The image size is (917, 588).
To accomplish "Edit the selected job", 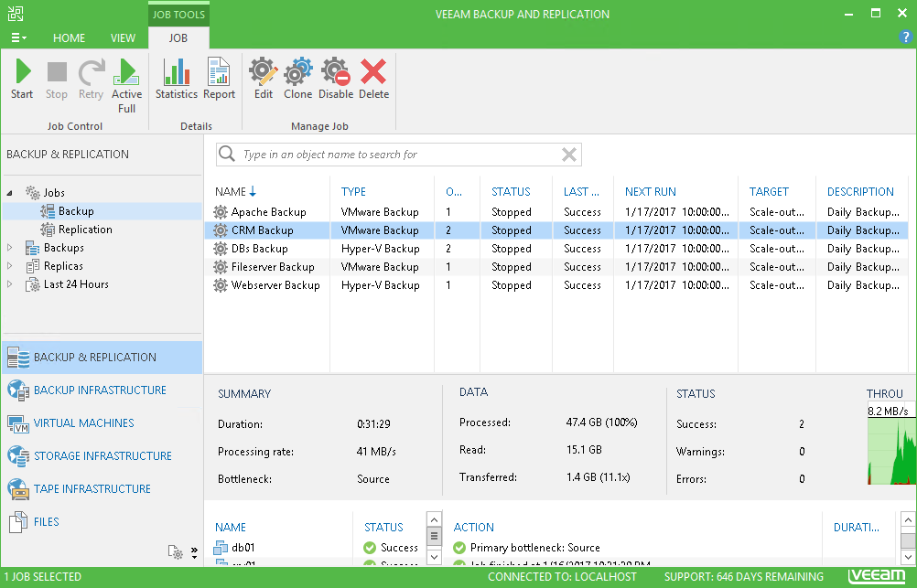I will pyautogui.click(x=264, y=79).
